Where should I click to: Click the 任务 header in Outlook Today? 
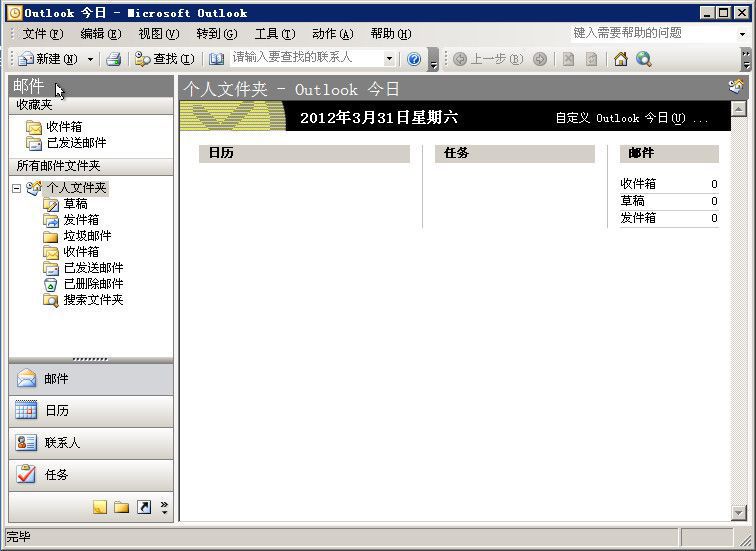(x=514, y=153)
